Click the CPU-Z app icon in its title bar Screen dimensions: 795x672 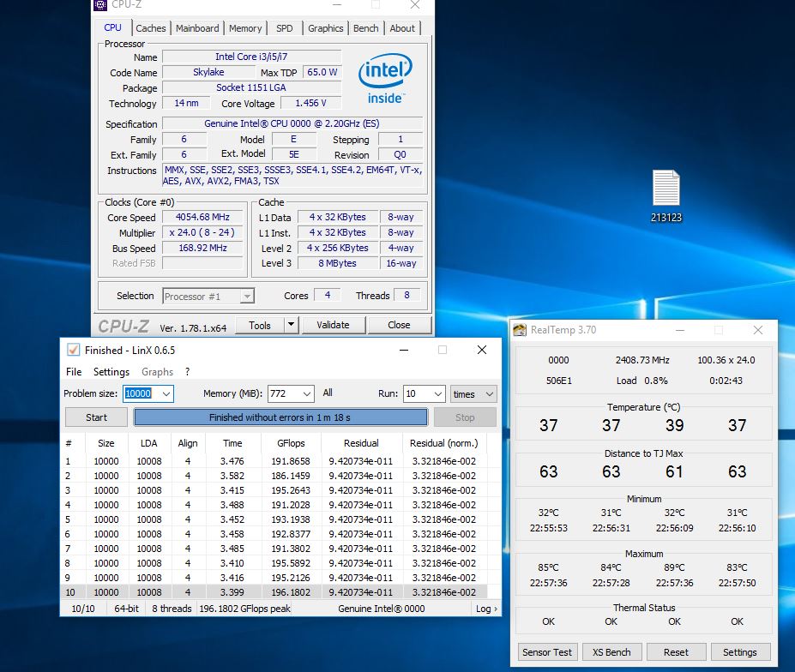pyautogui.click(x=100, y=5)
